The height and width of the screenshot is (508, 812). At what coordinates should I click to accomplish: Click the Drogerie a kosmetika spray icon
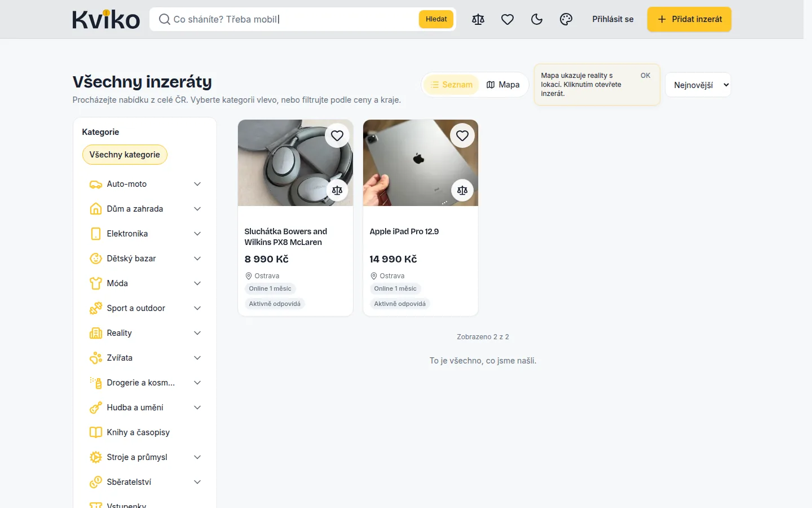pos(96,383)
